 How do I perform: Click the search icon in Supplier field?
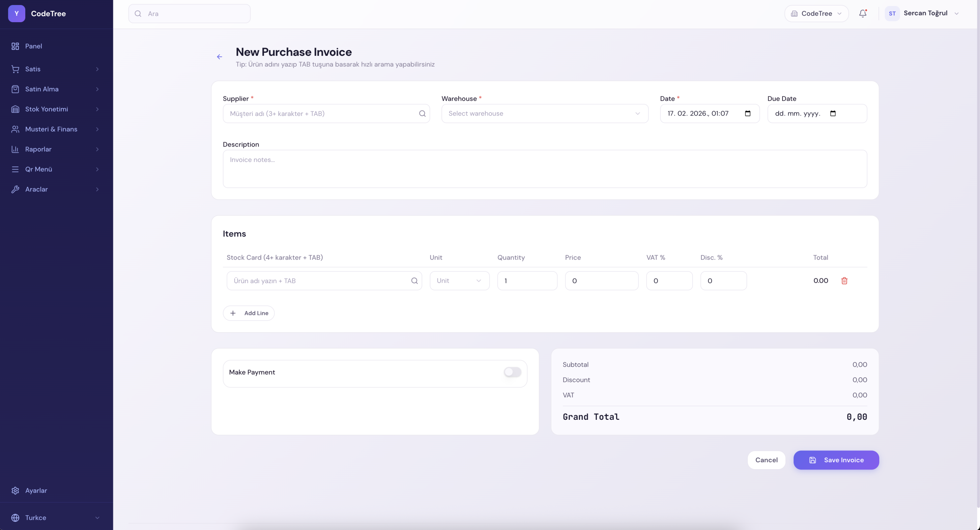tap(422, 114)
